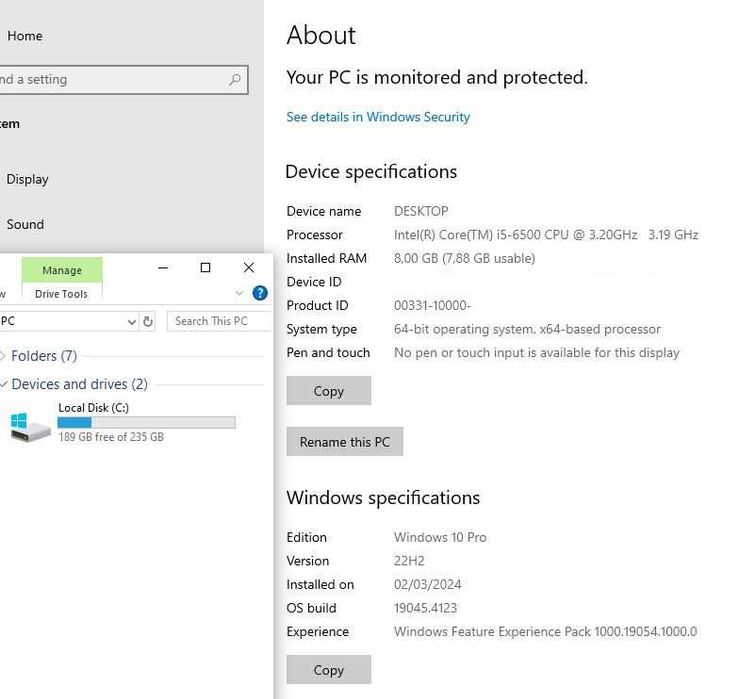Open See details in Windows Security link
The image size is (756, 699).
pos(378,117)
